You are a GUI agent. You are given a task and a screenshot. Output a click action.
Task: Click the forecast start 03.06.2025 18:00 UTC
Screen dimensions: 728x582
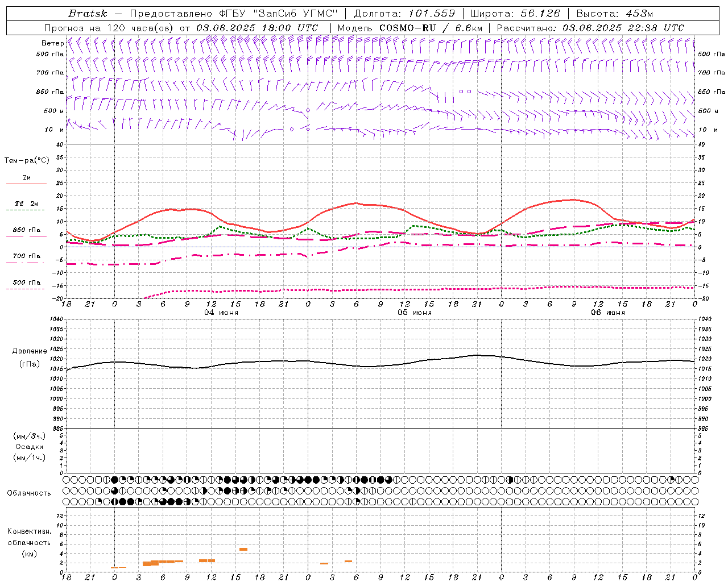click(x=257, y=28)
